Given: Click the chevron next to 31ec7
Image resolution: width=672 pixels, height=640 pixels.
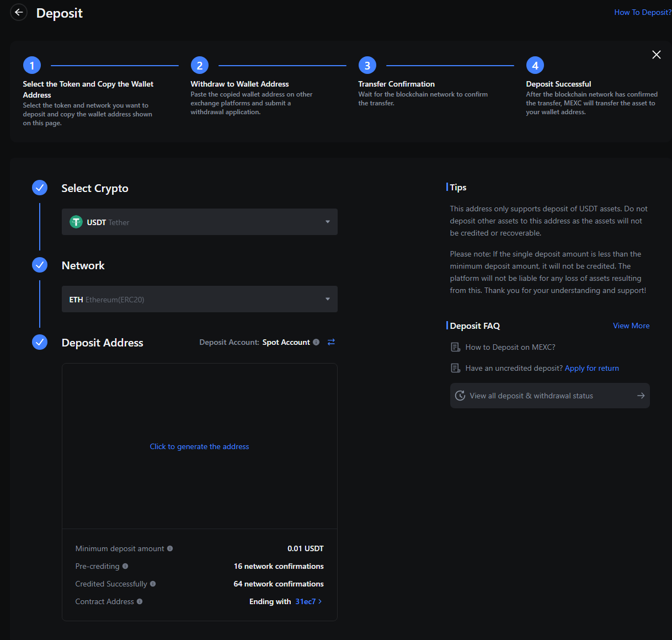Looking at the screenshot, I should pos(320,601).
